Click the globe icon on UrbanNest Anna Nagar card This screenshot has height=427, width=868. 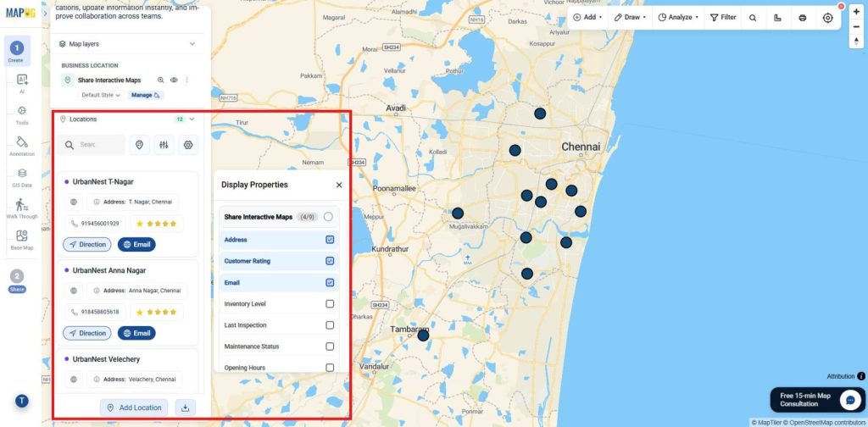click(x=74, y=291)
